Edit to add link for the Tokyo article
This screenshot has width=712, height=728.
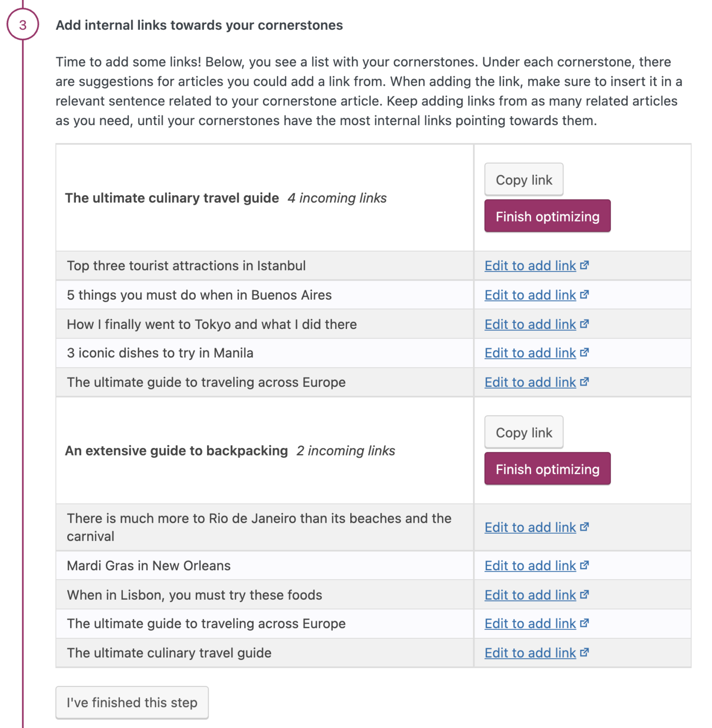tap(529, 324)
